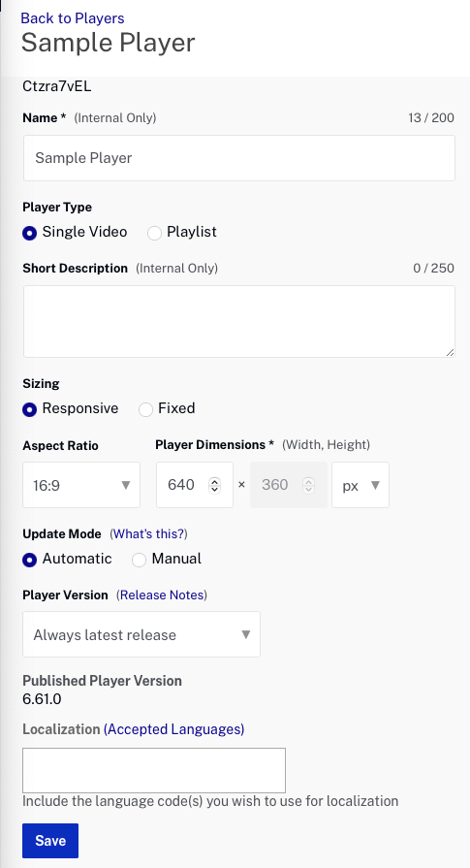The width and height of the screenshot is (470, 868).
Task: Click the disabled height stepper arrows
Action: 308,486
